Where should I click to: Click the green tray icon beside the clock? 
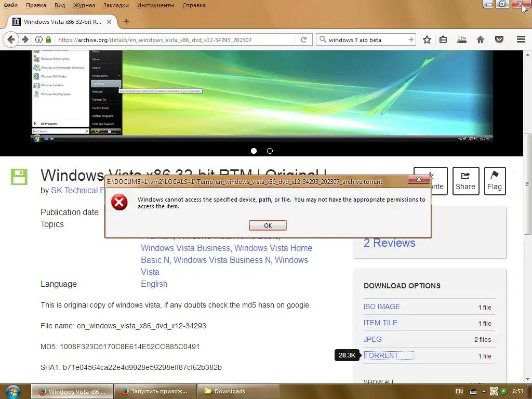[x=503, y=392]
